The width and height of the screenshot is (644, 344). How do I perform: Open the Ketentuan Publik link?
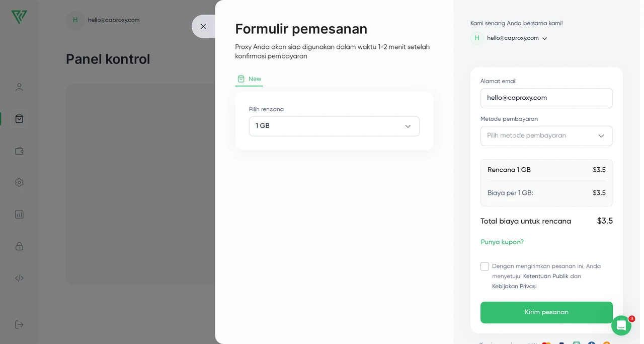[545, 277]
